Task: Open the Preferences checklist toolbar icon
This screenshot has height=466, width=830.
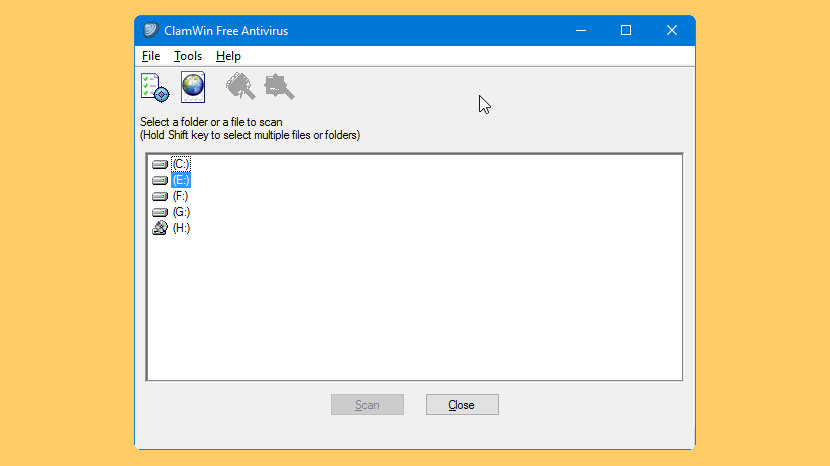Action: tap(154, 88)
